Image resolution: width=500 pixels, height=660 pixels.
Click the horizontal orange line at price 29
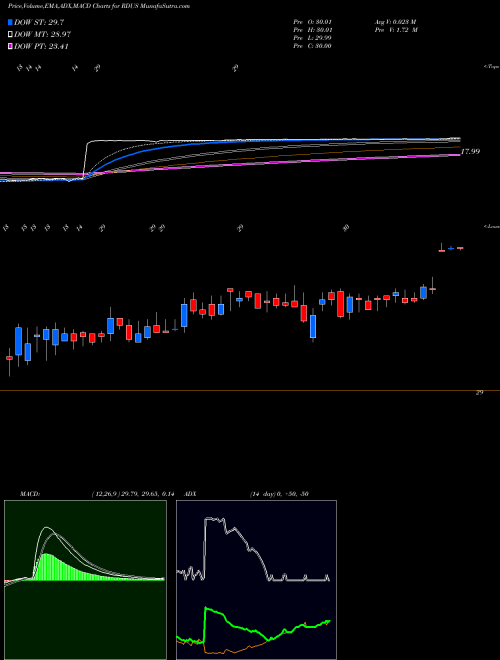click(x=250, y=391)
